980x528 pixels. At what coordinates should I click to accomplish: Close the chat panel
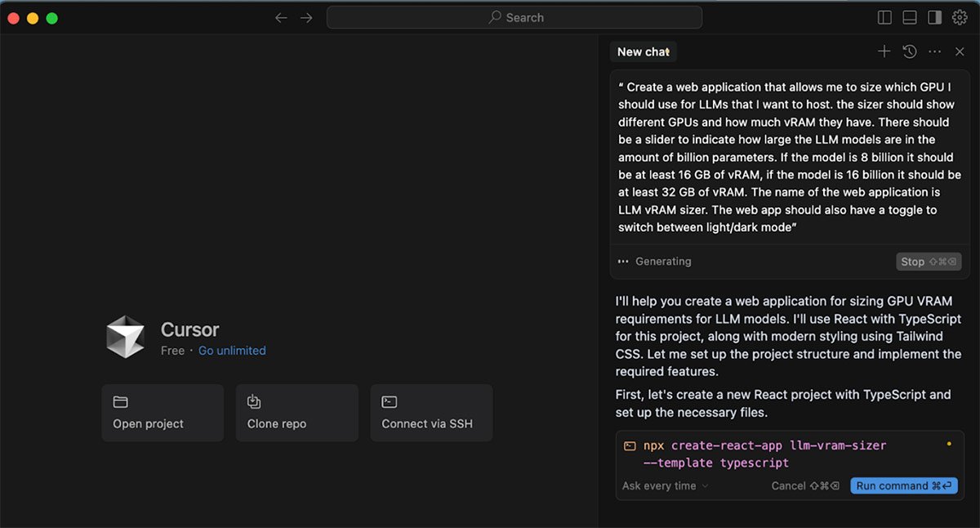click(x=960, y=51)
